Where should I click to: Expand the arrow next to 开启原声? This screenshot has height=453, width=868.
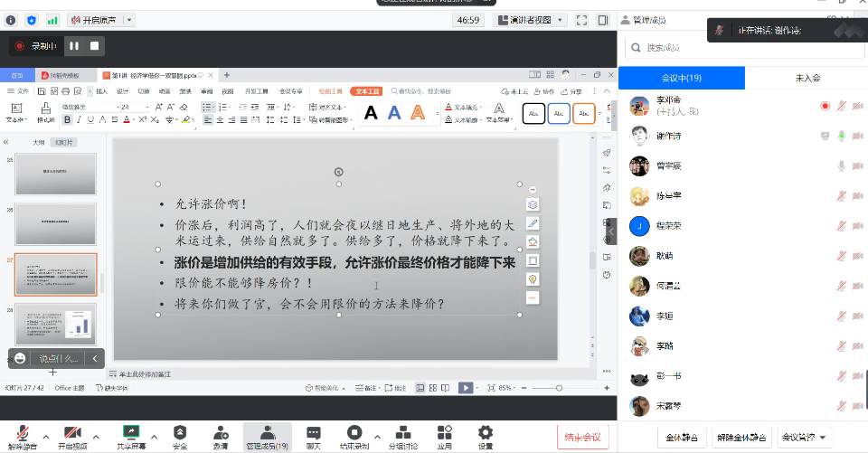[128, 20]
